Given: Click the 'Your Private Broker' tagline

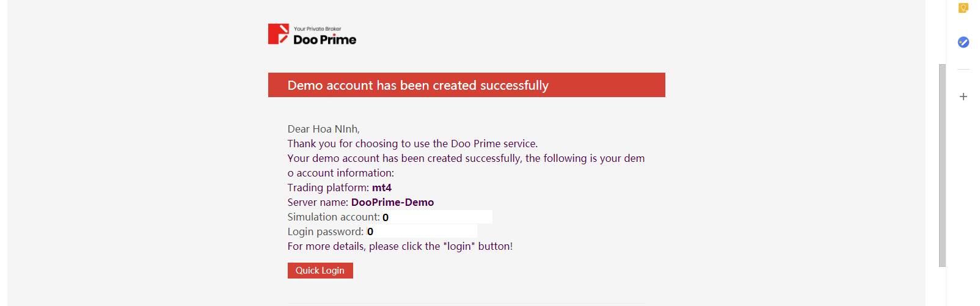Looking at the screenshot, I should [x=318, y=29].
